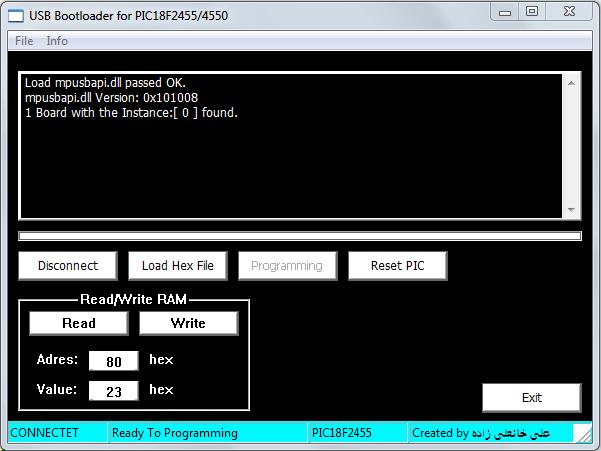Click the Created by status bar panel

[490, 433]
